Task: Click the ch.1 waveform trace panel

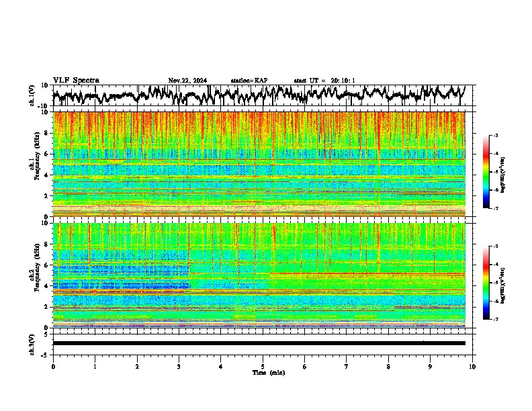Action: [x=263, y=95]
